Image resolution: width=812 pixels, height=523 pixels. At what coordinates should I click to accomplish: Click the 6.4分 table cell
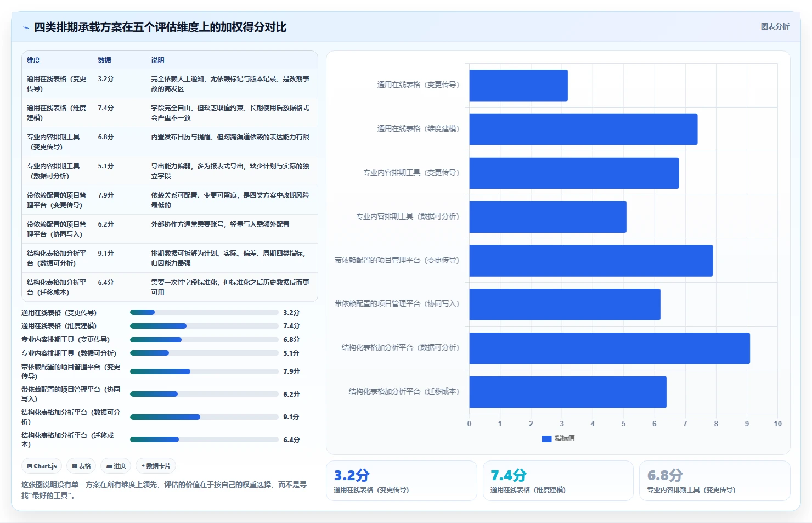pyautogui.click(x=106, y=283)
